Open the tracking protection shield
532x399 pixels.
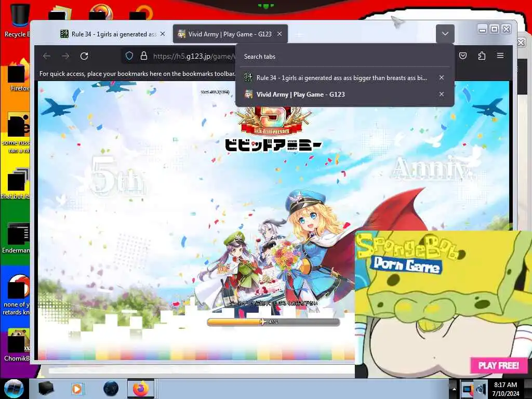129,56
